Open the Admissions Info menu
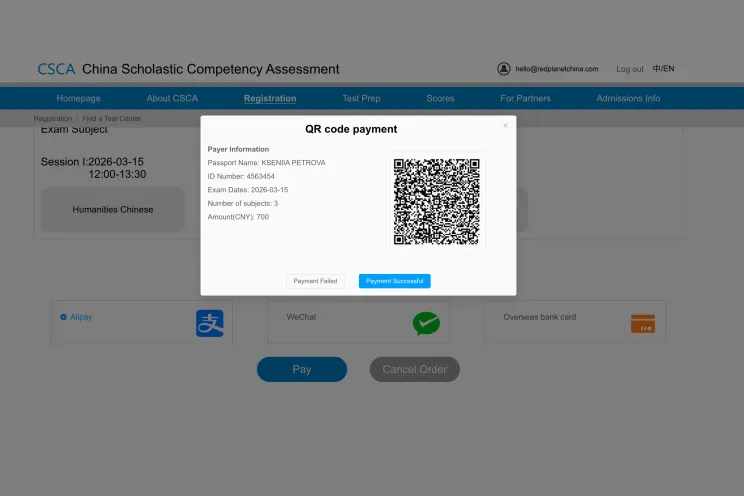This screenshot has width=744, height=496. 628,98
